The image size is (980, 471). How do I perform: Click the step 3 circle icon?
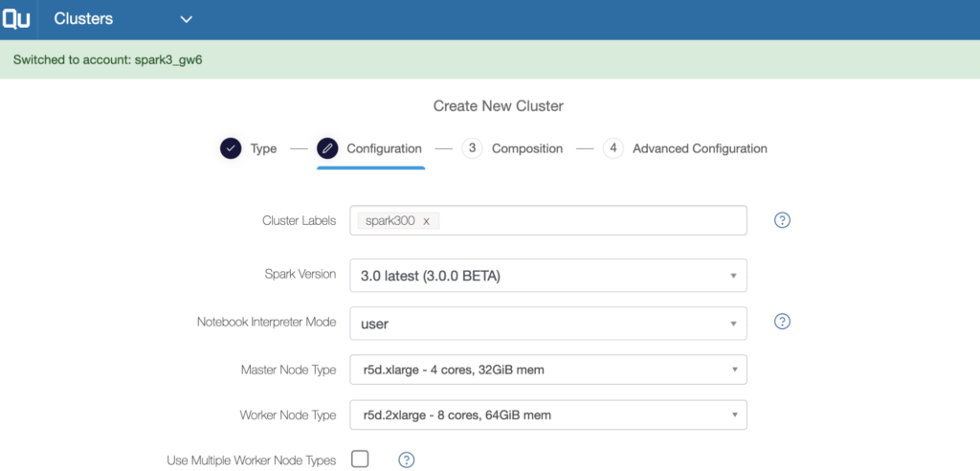click(x=472, y=149)
